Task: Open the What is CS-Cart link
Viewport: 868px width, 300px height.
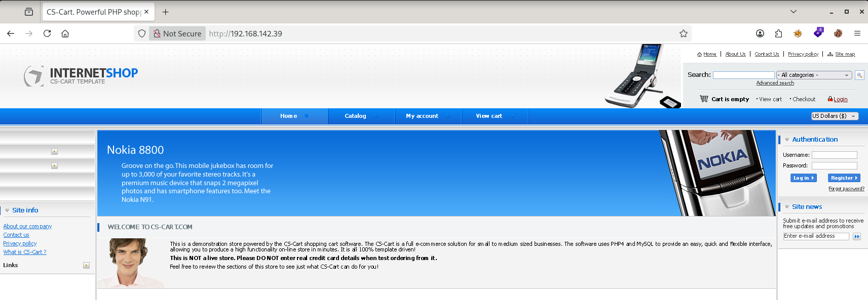Action: [24, 252]
